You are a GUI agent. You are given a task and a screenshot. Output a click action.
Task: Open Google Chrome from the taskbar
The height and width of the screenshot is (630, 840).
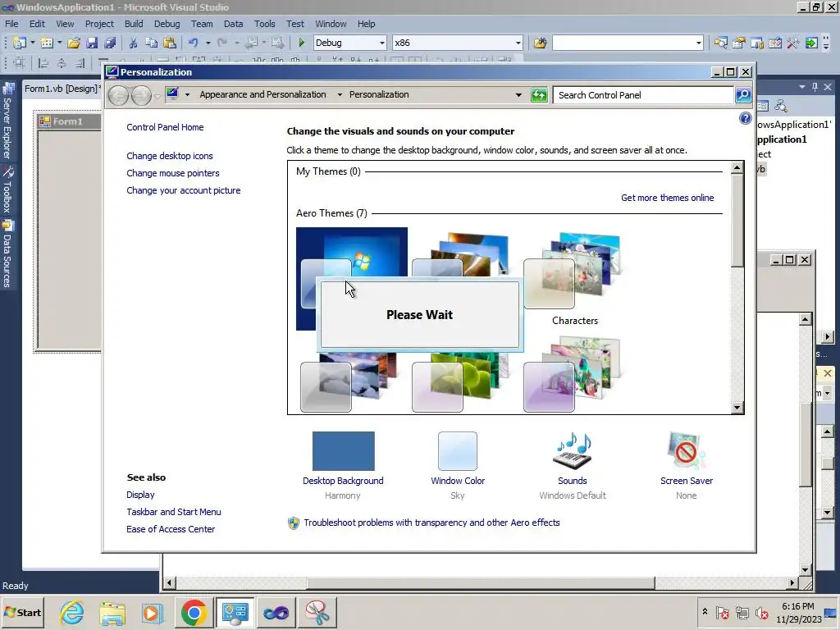(x=194, y=613)
